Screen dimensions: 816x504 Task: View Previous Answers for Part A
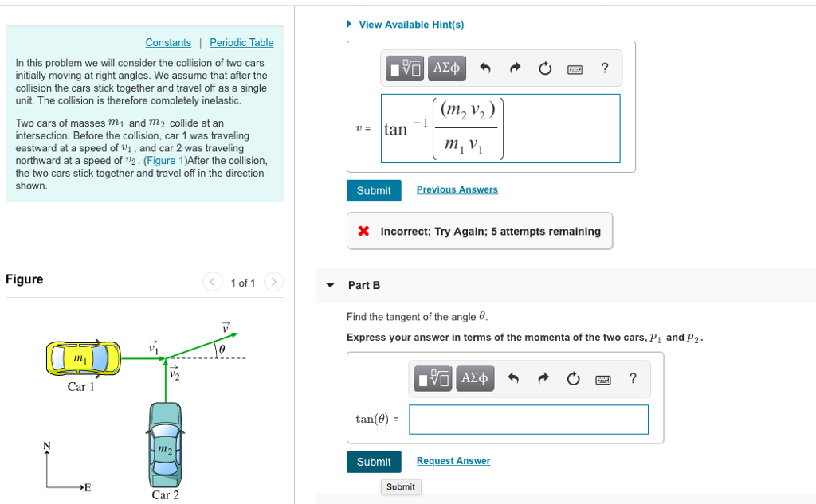[457, 189]
